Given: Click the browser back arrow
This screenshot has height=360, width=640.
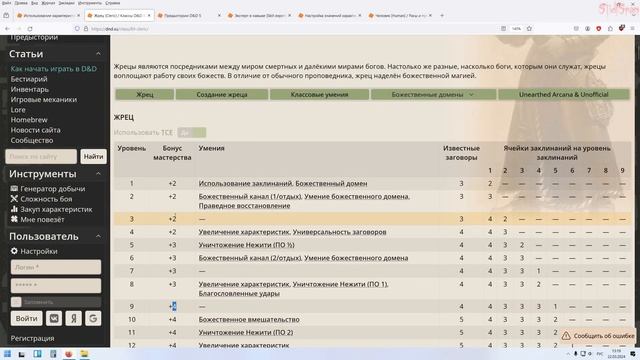Looking at the screenshot, I should [7, 29].
